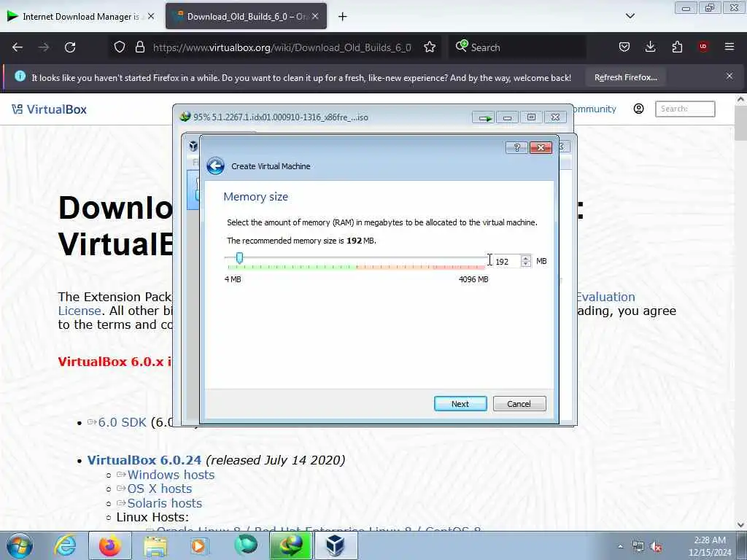Image resolution: width=747 pixels, height=560 pixels.
Task: Open the tracking protection shield icon
Action: tap(120, 47)
